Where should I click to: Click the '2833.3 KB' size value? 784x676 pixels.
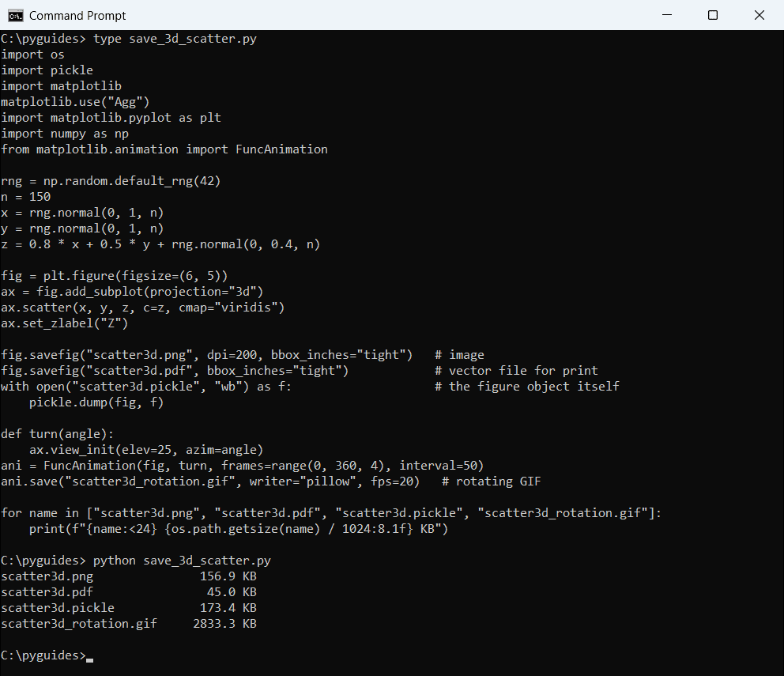224,624
